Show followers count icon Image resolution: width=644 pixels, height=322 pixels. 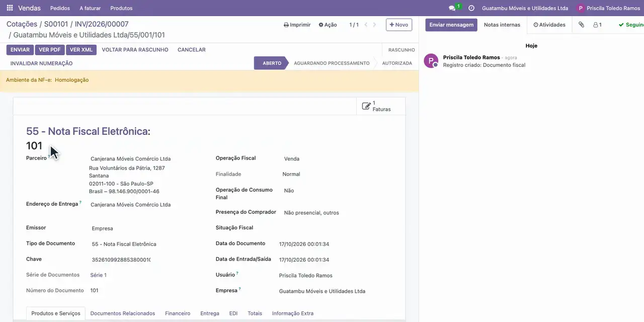[x=597, y=25]
